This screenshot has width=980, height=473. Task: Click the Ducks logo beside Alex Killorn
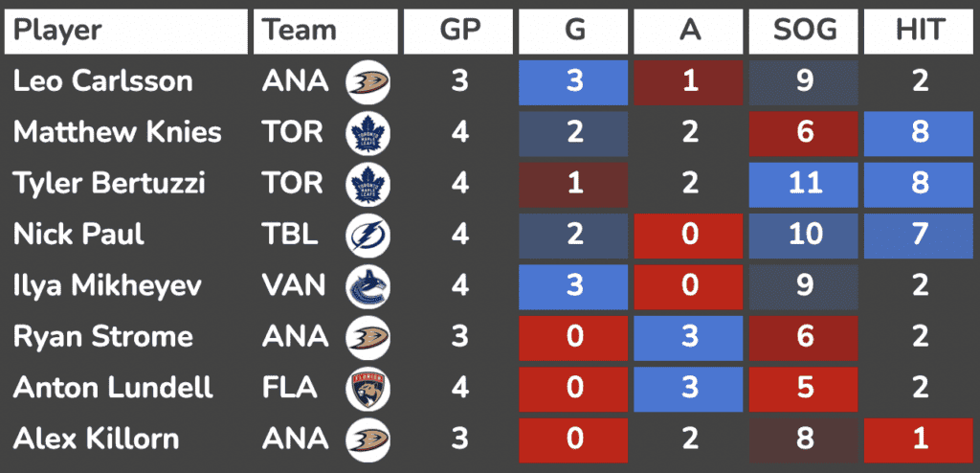pos(364,439)
